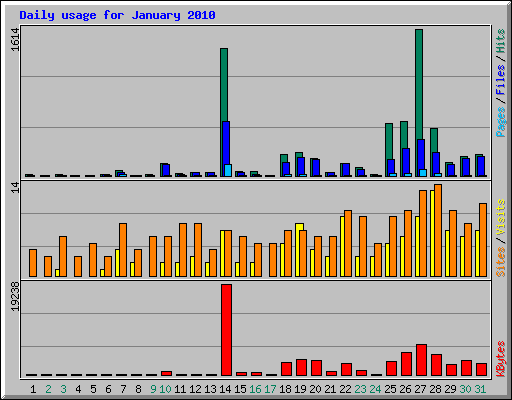Click day label 10 on the x-axis
The height and width of the screenshot is (400, 512).
pyautogui.click(x=165, y=389)
